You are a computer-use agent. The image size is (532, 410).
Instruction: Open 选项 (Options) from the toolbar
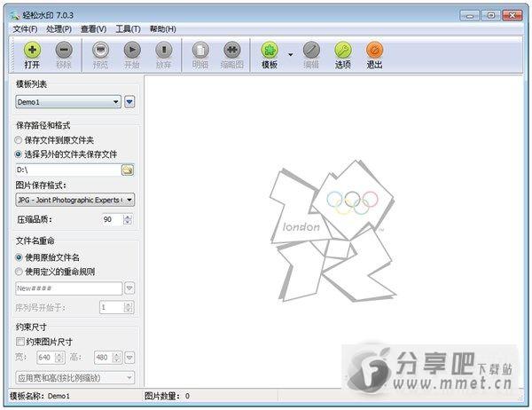[x=343, y=51]
